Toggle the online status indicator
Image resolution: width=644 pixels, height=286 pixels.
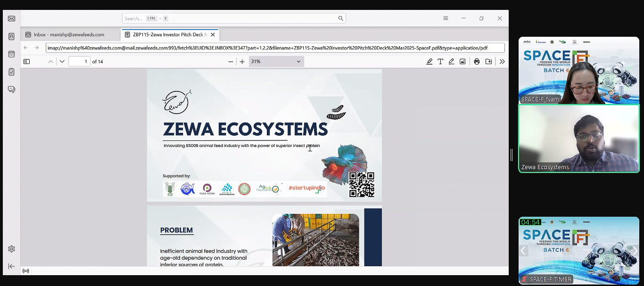coord(25,271)
